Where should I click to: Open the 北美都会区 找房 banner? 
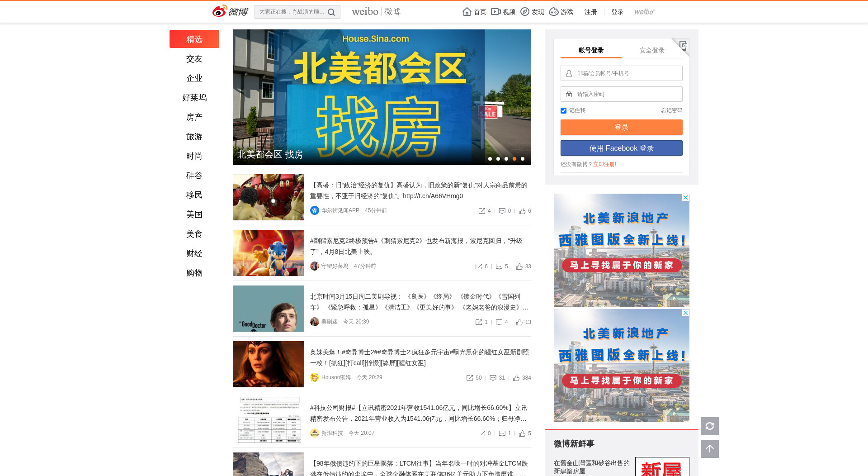point(382,97)
